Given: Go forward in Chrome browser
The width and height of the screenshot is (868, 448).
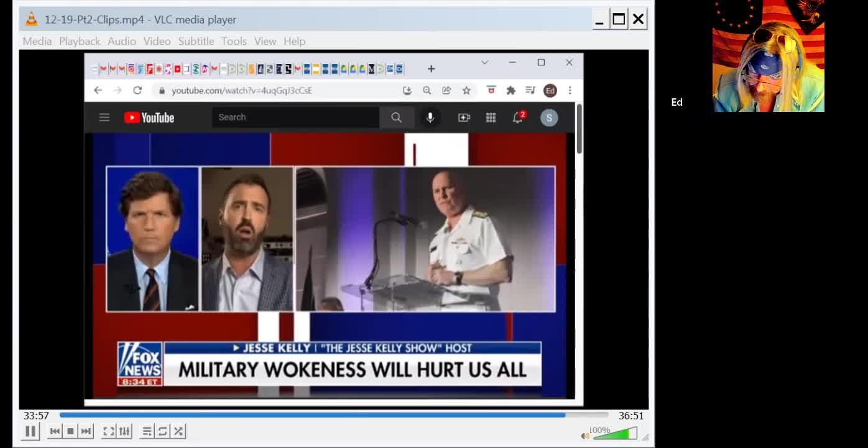Looking at the screenshot, I should coord(118,90).
